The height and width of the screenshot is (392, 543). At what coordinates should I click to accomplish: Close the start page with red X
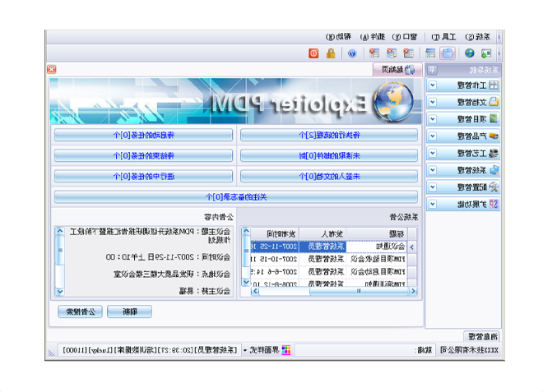pos(52,70)
